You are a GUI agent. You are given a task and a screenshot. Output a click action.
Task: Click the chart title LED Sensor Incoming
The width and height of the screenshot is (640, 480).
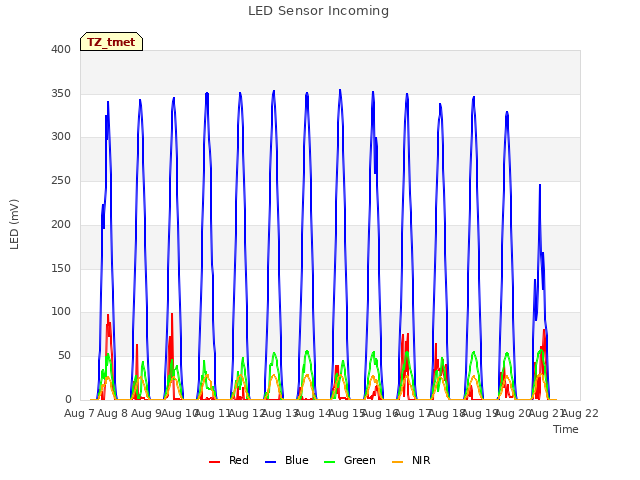318,11
